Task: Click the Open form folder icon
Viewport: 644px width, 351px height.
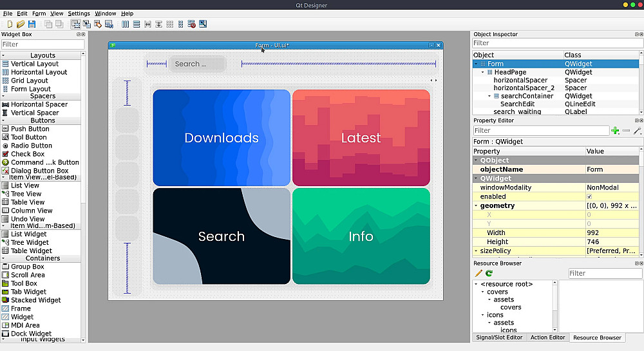Action: pos(21,24)
